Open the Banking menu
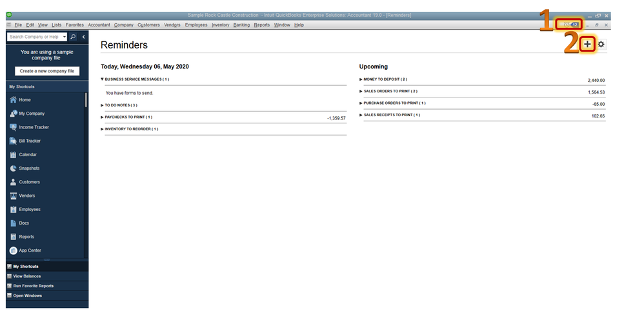644x324 pixels. pyautogui.click(x=241, y=25)
